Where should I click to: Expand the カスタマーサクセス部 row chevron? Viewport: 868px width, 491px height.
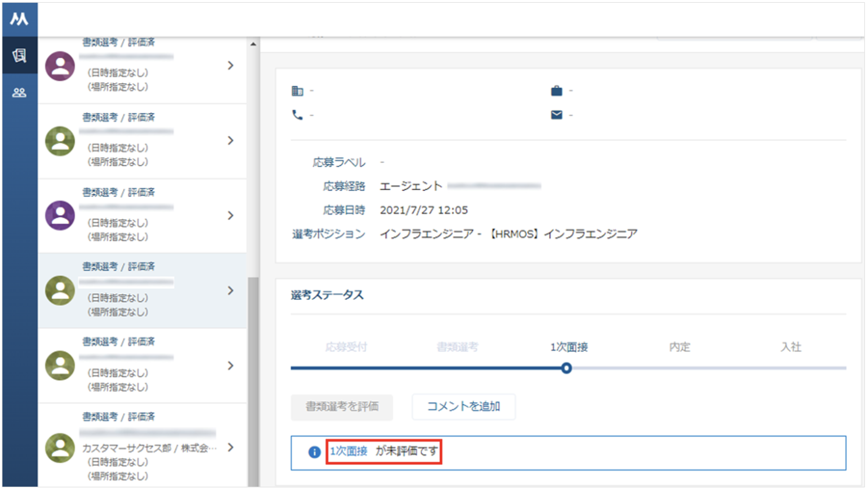(x=231, y=447)
